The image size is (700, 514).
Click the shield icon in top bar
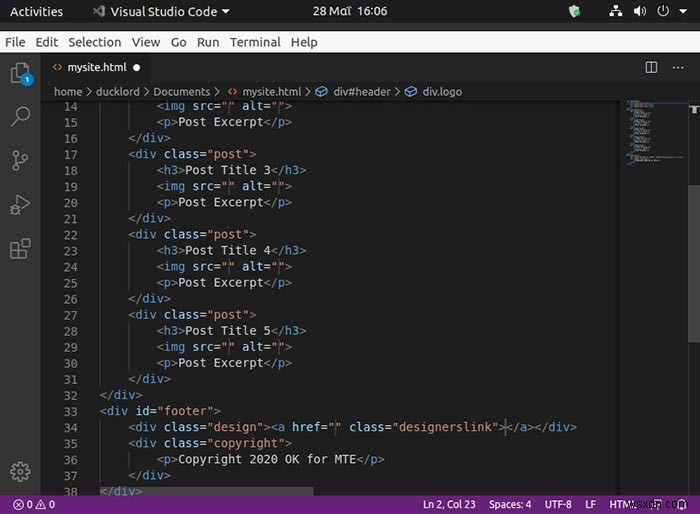click(575, 11)
